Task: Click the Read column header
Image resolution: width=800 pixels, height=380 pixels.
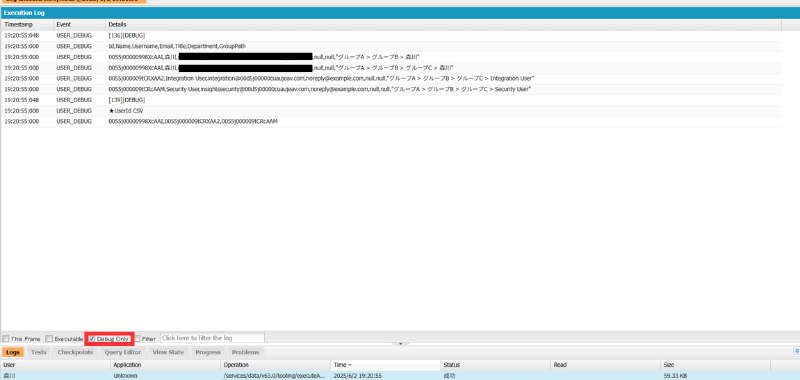Action: pos(606,365)
